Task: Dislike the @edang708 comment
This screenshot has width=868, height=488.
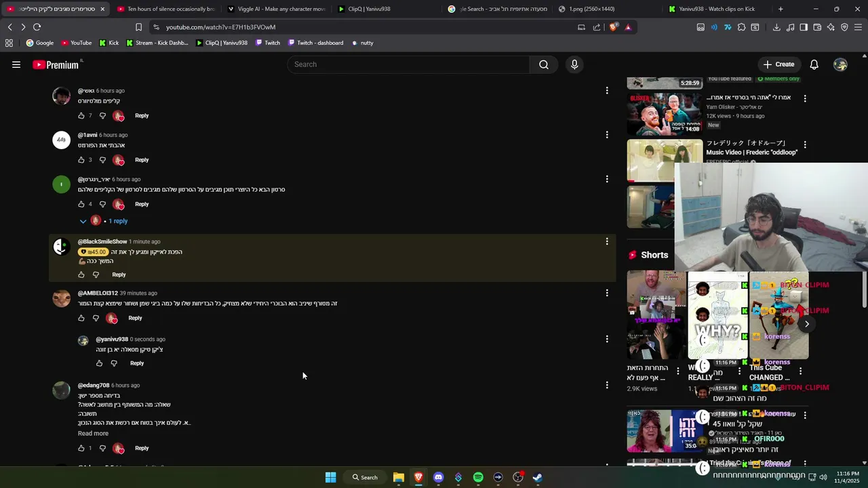Action: tap(102, 448)
